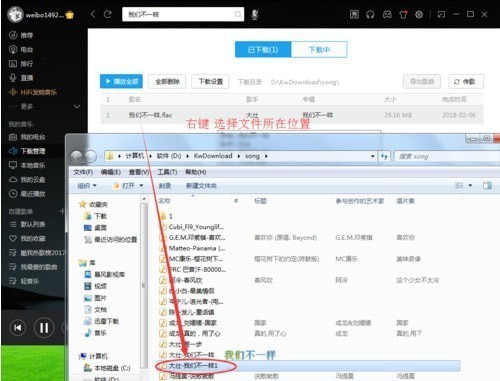
Task: Click the user avatar weibo1492
Action: pos(15,15)
